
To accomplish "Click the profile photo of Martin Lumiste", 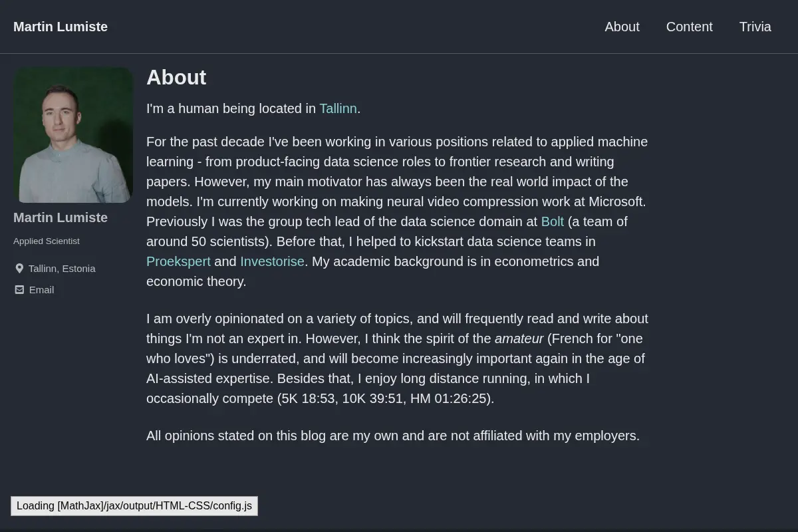I will 73,135.
